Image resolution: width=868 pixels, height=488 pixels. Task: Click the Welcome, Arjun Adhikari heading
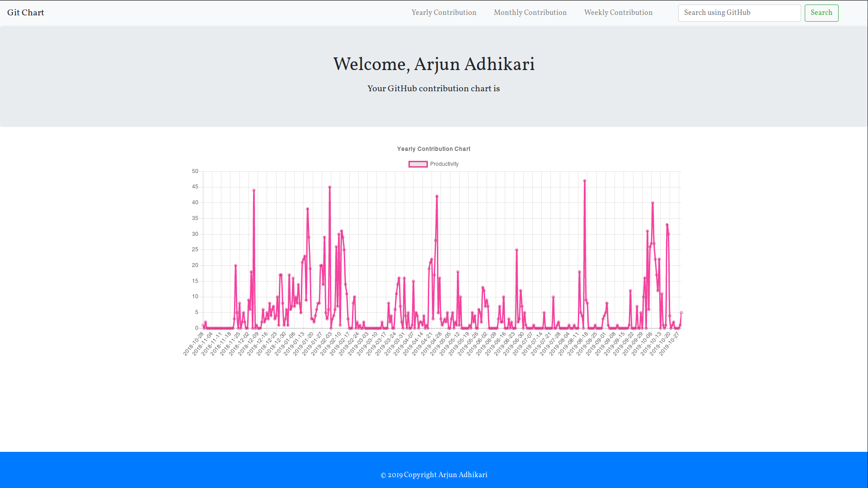coord(434,64)
